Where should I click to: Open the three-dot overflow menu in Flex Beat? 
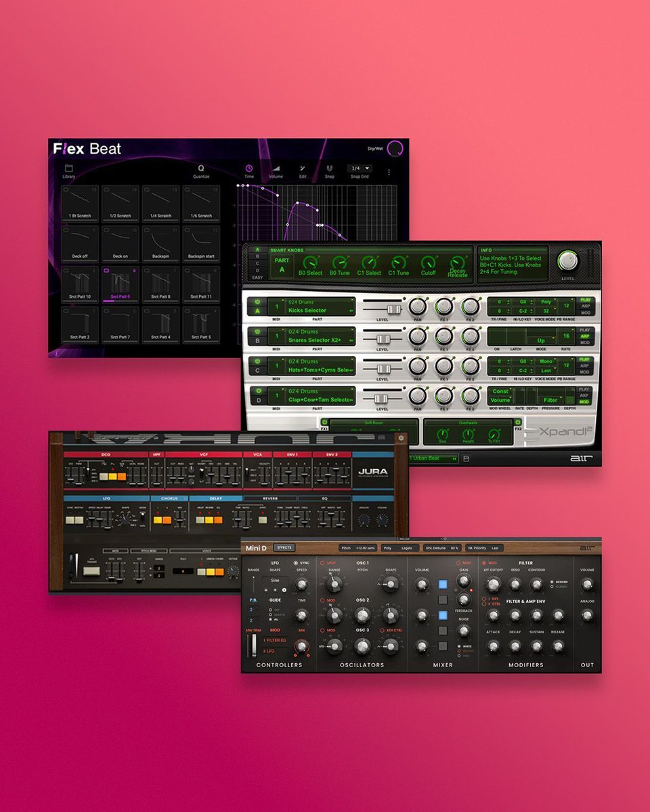click(x=389, y=171)
